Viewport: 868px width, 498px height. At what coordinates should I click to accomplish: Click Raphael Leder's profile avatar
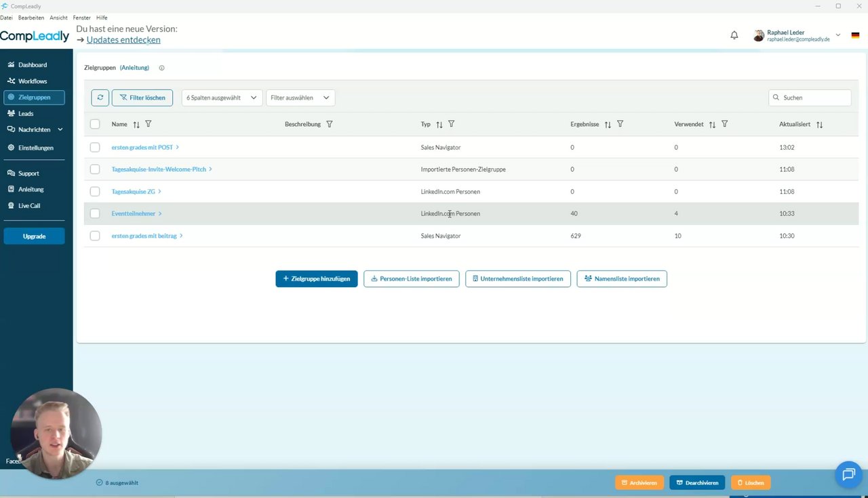click(x=759, y=35)
